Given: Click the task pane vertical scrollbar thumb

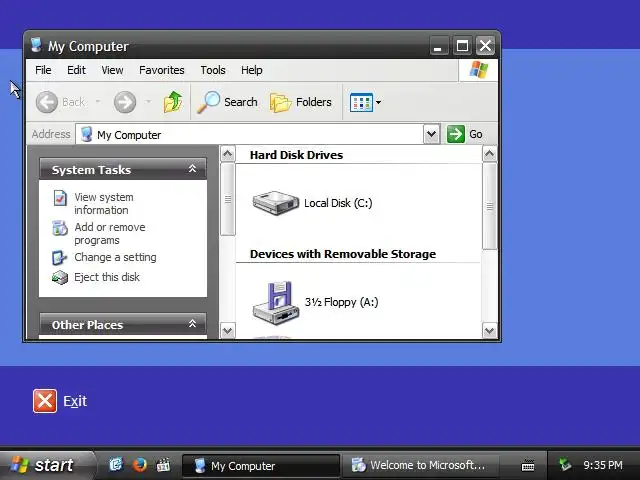Looking at the screenshot, I should [228, 200].
